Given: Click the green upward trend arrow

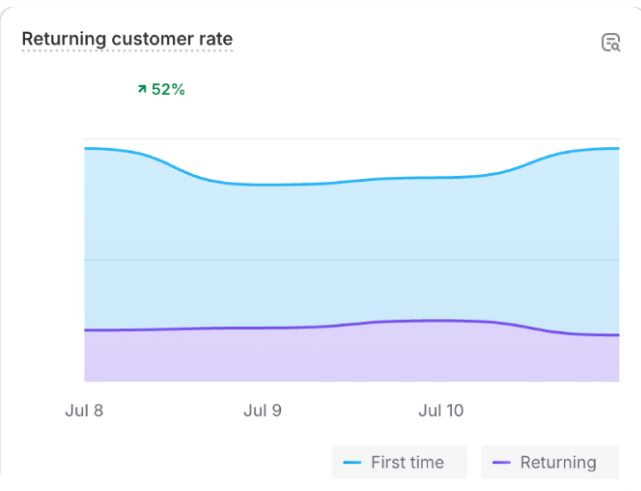Looking at the screenshot, I should [x=141, y=89].
